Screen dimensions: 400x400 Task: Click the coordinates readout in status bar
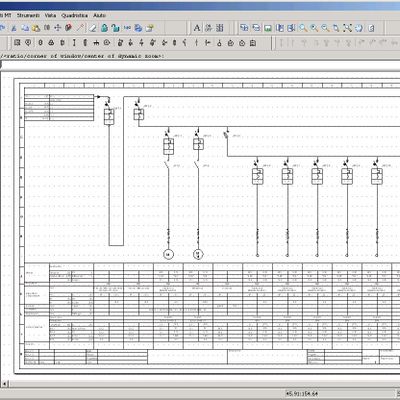(x=302, y=394)
